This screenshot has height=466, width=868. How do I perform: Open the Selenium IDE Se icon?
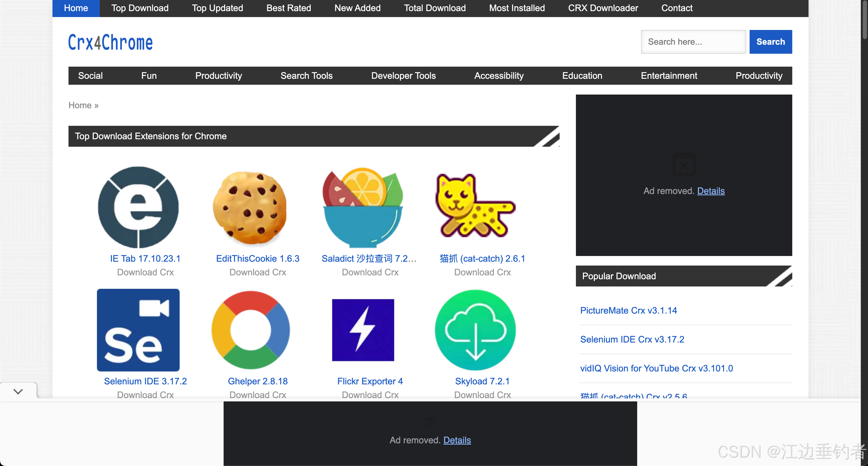(138, 330)
